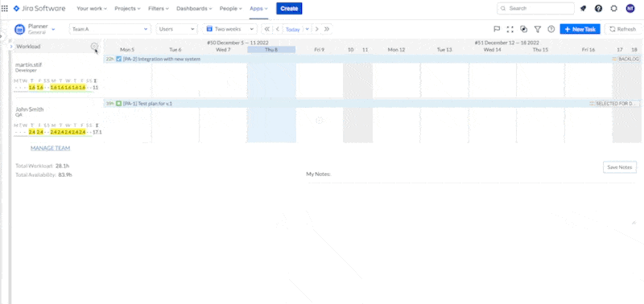Click the Today button
This screenshot has height=304, width=644.
click(293, 30)
